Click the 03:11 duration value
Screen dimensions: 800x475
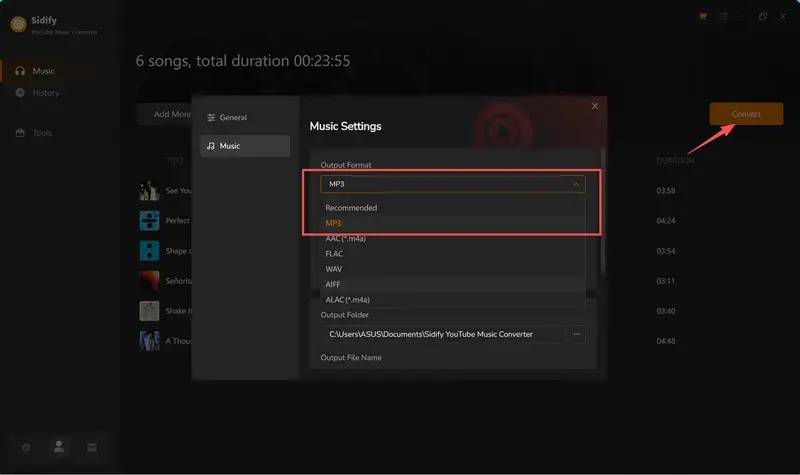(666, 281)
